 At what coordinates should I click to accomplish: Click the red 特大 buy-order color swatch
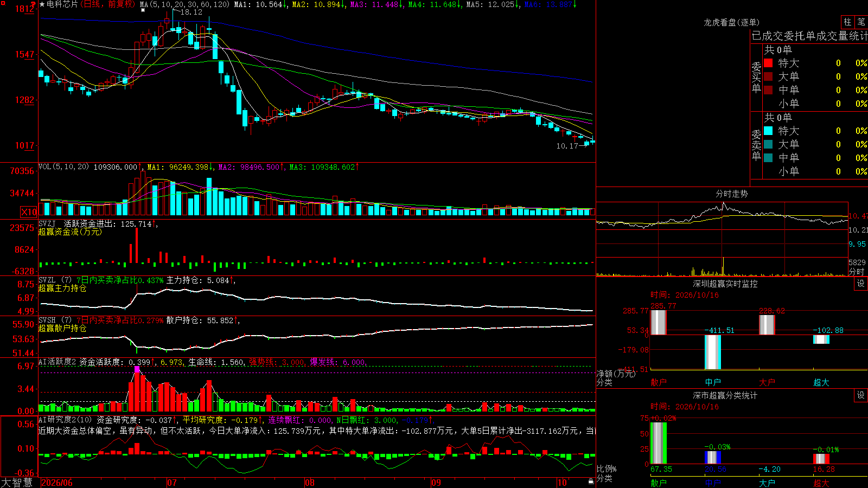click(x=768, y=63)
